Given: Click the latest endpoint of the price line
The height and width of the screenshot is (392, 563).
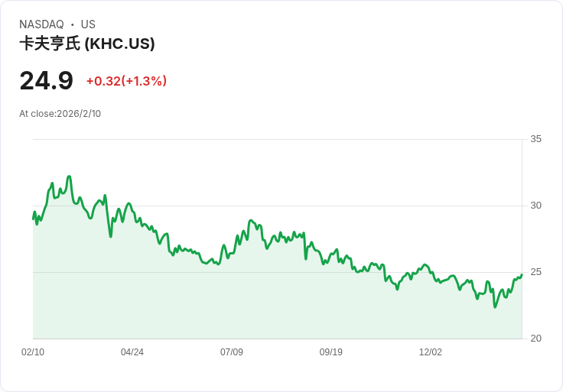Looking at the screenshot, I should [522, 275].
